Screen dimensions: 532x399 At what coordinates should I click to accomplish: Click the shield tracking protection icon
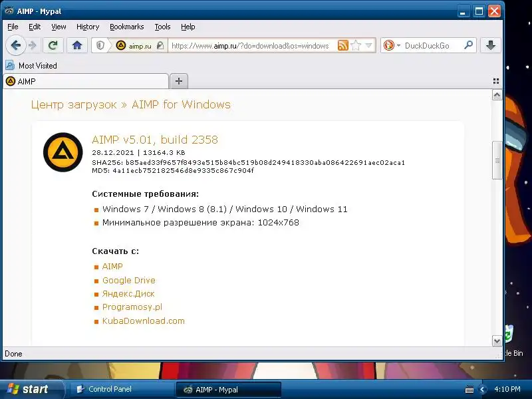[100, 45]
